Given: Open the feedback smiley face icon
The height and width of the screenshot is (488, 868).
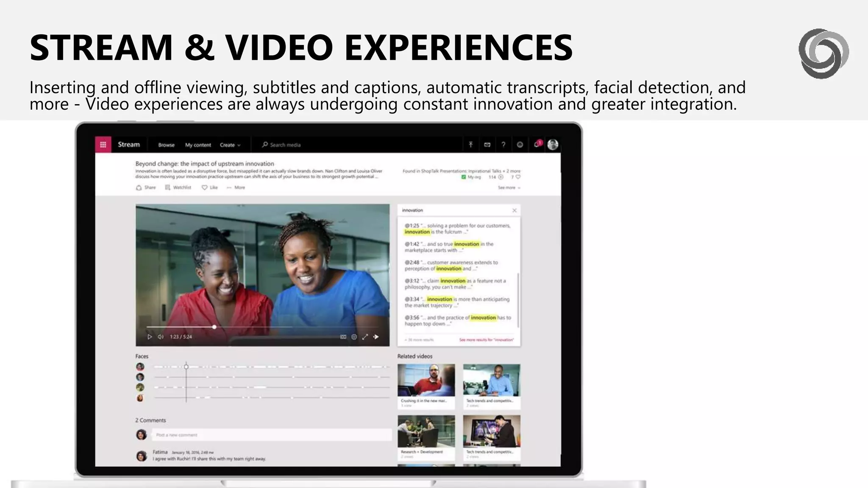Looking at the screenshot, I should 520,144.
